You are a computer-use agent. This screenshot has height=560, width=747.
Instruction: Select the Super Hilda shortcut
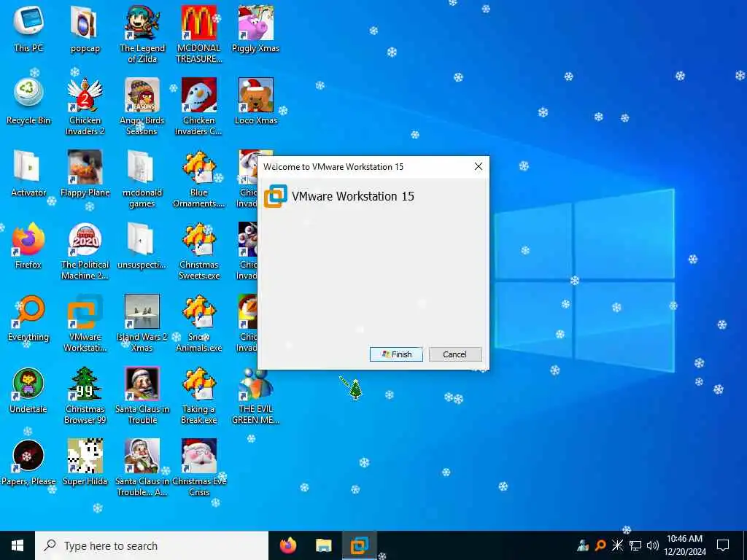(x=85, y=463)
